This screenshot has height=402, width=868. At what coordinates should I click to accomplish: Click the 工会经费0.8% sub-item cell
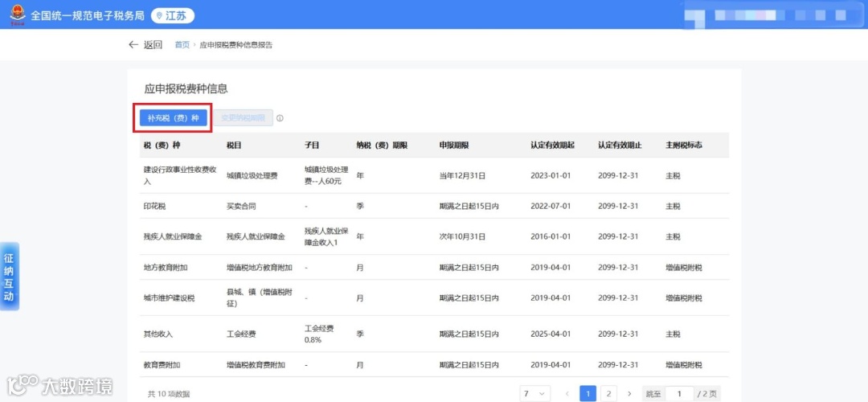coord(319,334)
